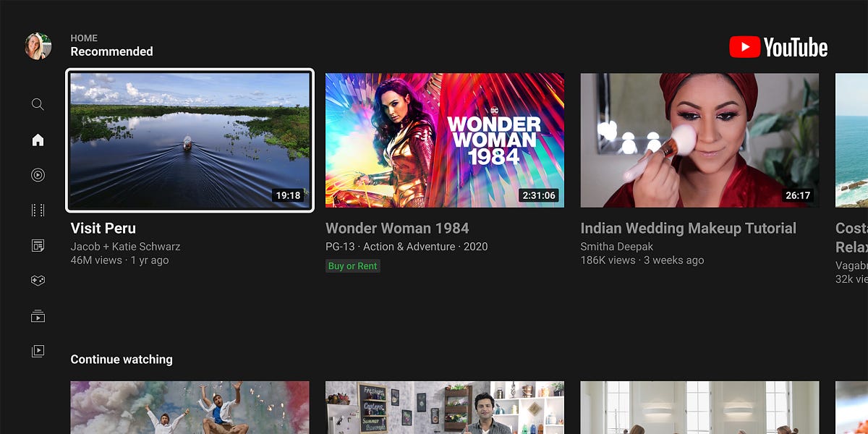868x434 pixels.
Task: Open the search icon in sidebar
Action: 38,104
